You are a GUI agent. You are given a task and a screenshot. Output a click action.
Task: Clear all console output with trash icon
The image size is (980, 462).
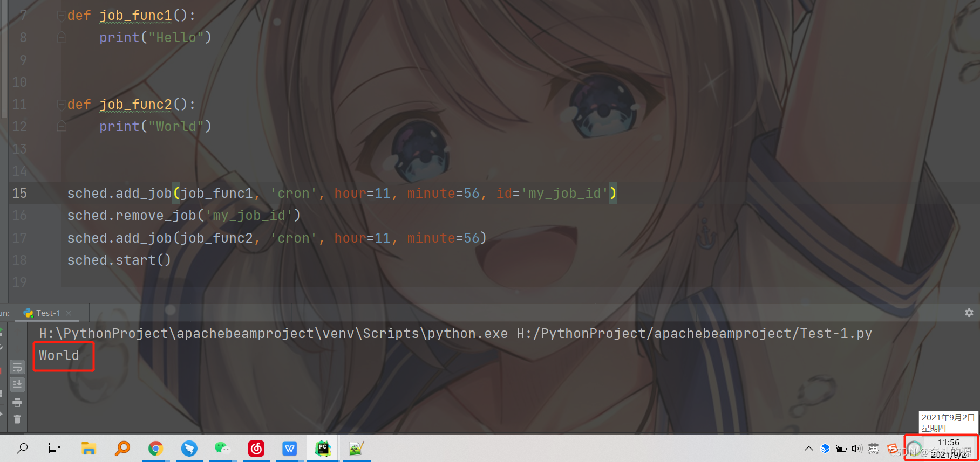tap(17, 419)
